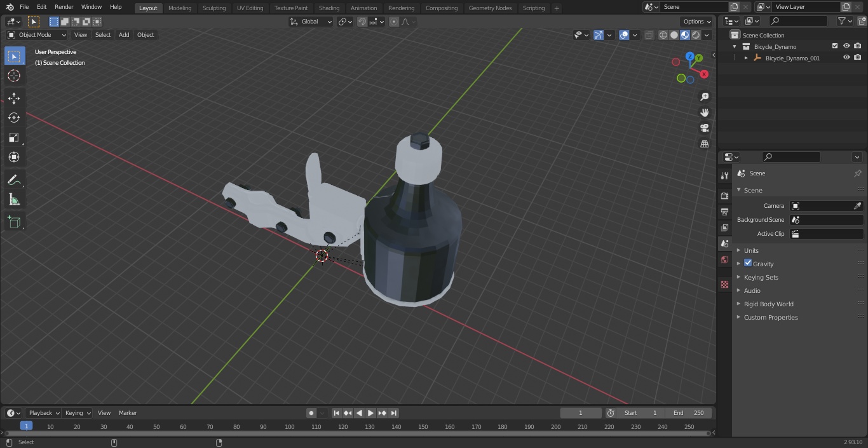
Task: Open the Object Mode dropdown
Action: click(36, 35)
